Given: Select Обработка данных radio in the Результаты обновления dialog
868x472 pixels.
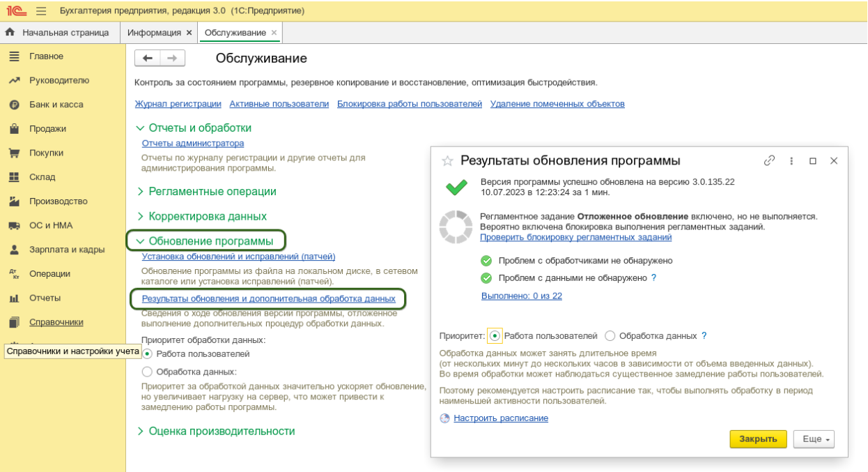Looking at the screenshot, I should point(610,335).
